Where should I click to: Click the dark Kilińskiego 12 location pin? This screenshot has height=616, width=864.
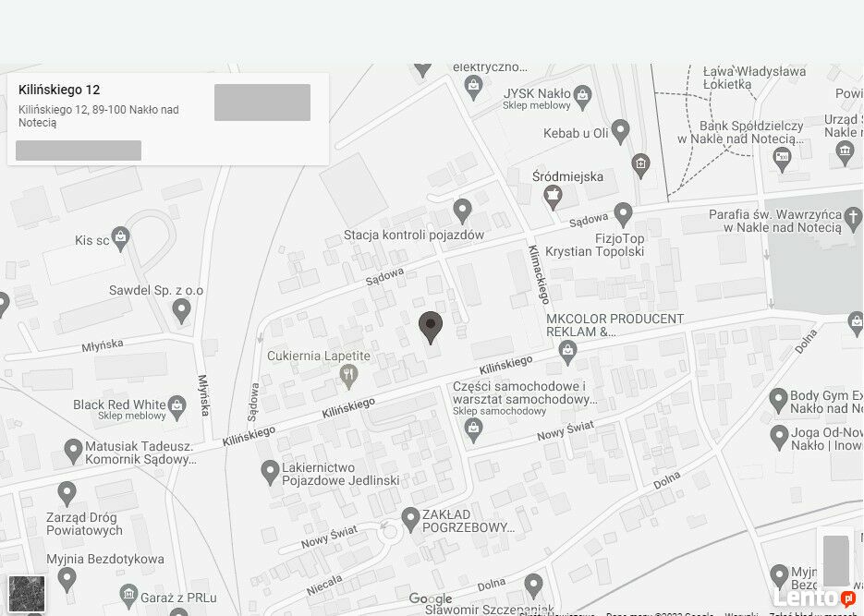pyautogui.click(x=431, y=328)
